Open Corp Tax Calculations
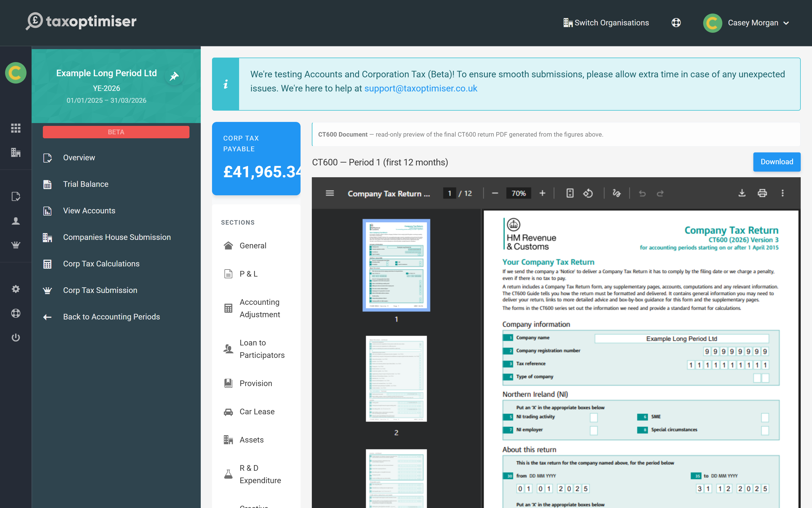The image size is (812, 508). [x=116, y=264]
